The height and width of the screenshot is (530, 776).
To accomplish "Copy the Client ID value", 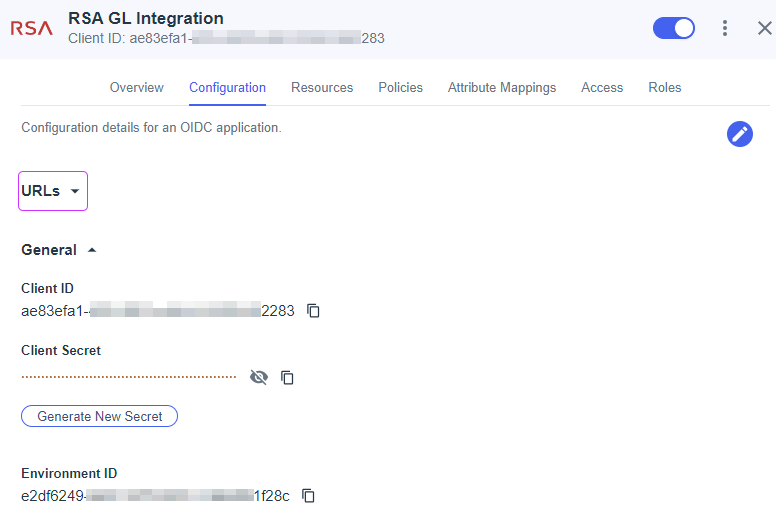I will [x=313, y=311].
